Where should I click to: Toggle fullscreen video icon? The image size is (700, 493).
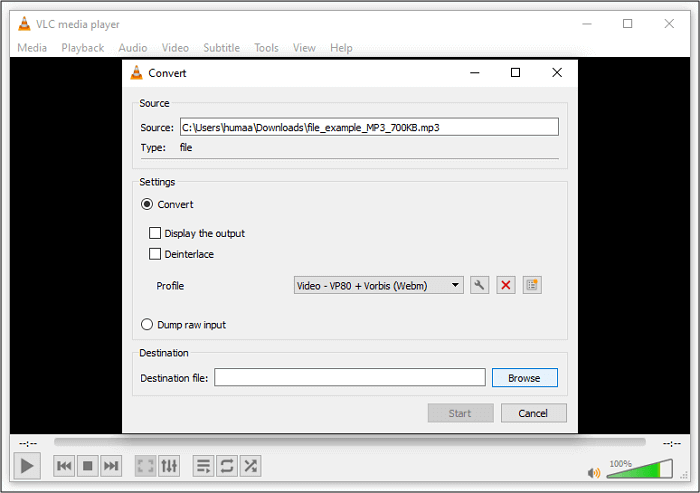pyautogui.click(x=145, y=466)
